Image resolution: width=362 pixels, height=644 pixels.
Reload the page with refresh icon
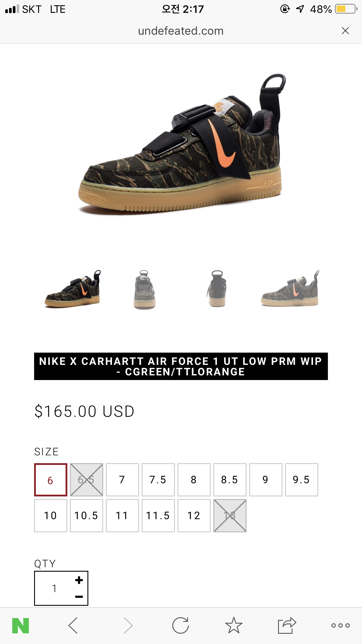click(181, 626)
